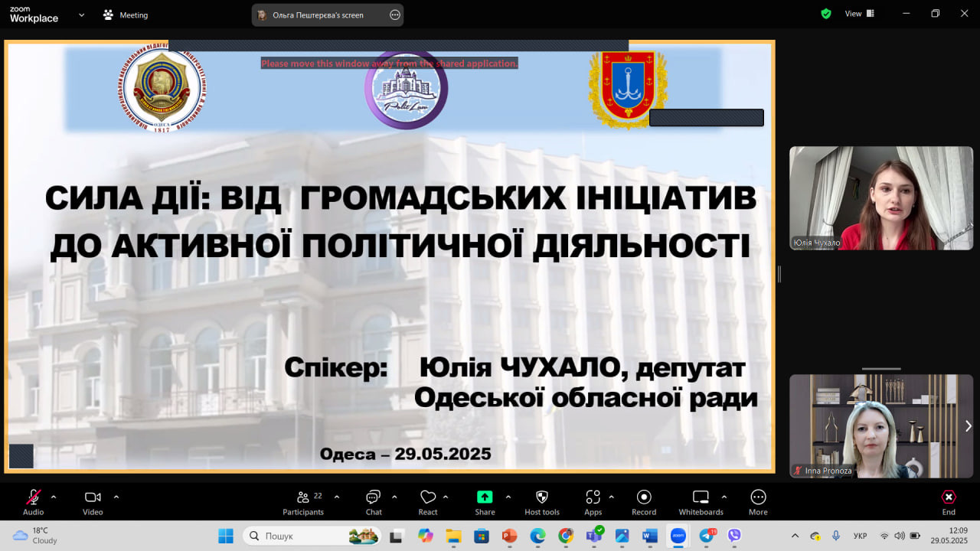Viewport: 980px width, 551px height.
Task: Open the network, volume and battery quick settings
Action: click(900, 536)
